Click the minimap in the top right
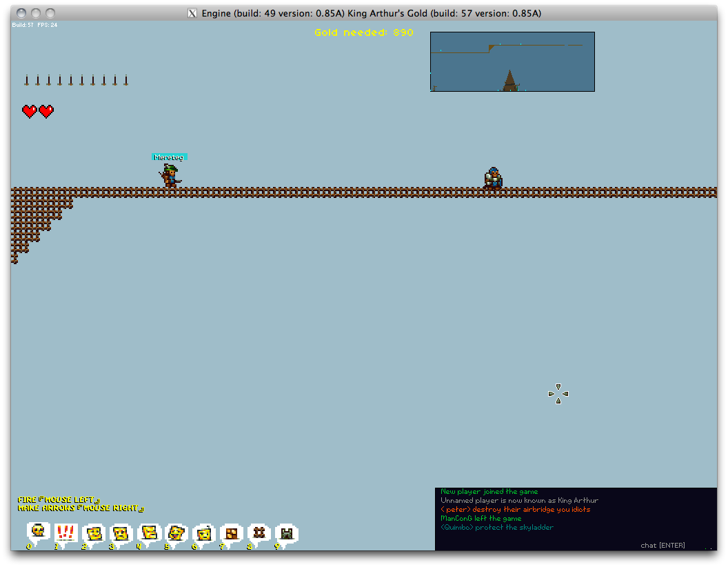 [x=512, y=61]
